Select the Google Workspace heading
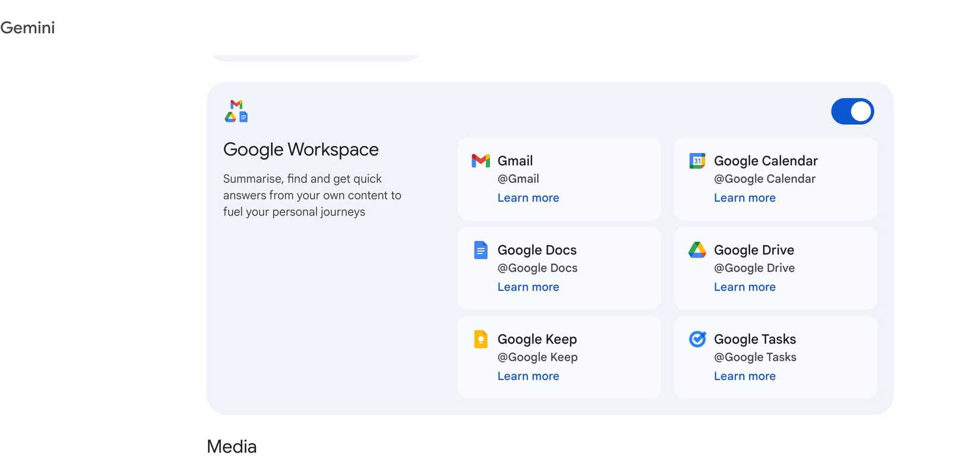 tap(301, 150)
